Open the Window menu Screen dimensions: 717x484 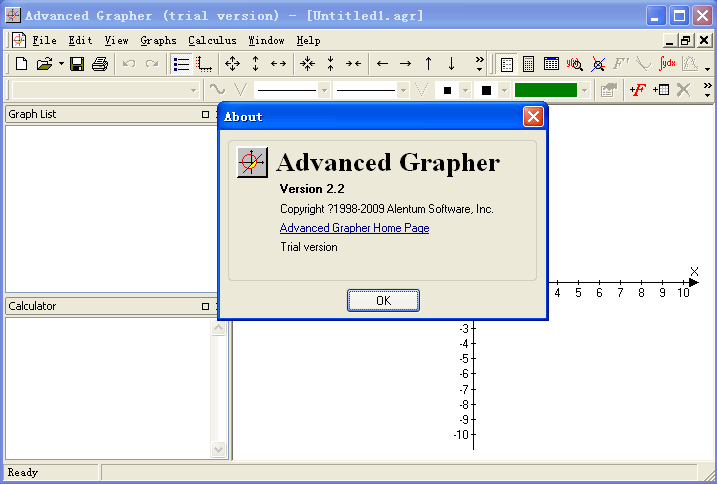coord(266,40)
